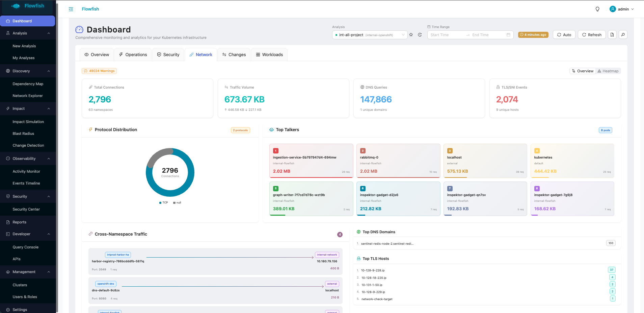Click the red bar under ingestion-service card

point(311,177)
